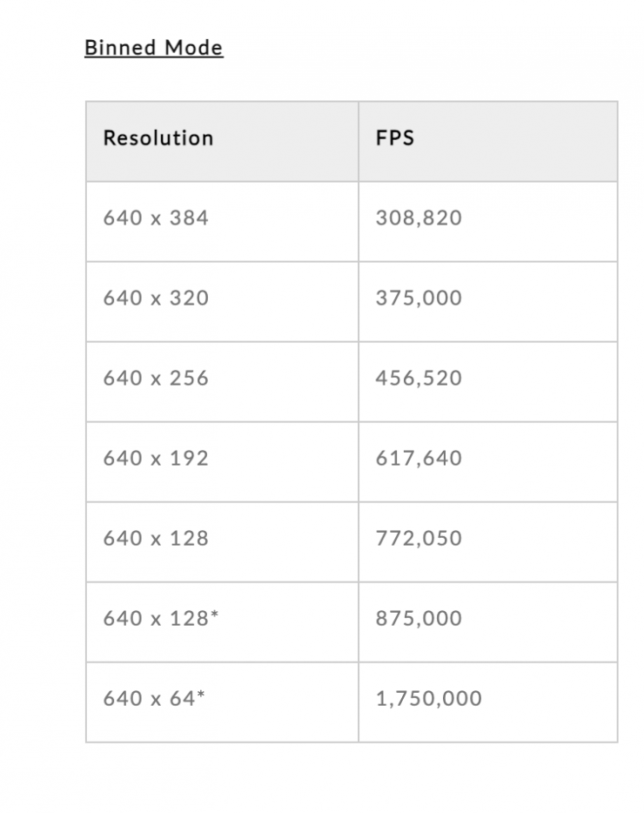644x813 pixels.
Task: Click the 875,000 FPS value
Action: 419,619
